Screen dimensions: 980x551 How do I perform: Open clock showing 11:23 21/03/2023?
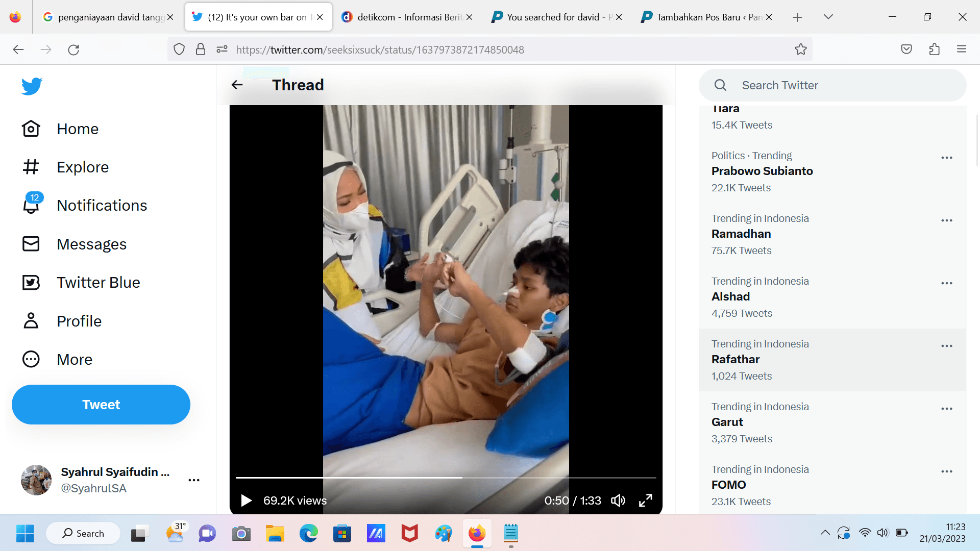943,533
